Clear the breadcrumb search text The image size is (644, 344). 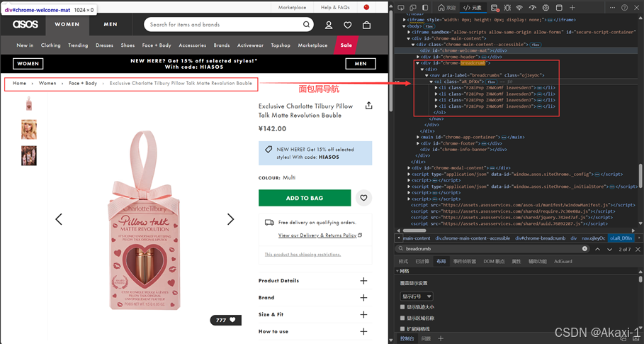pyautogui.click(x=584, y=249)
